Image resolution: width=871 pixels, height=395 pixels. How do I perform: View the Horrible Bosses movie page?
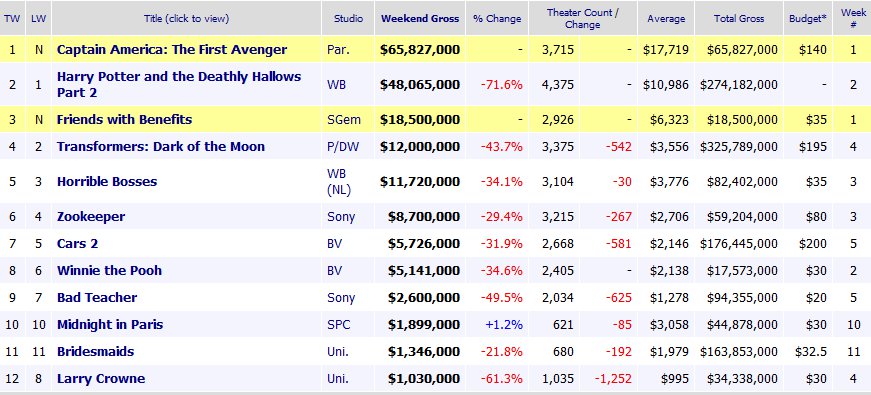pos(107,182)
